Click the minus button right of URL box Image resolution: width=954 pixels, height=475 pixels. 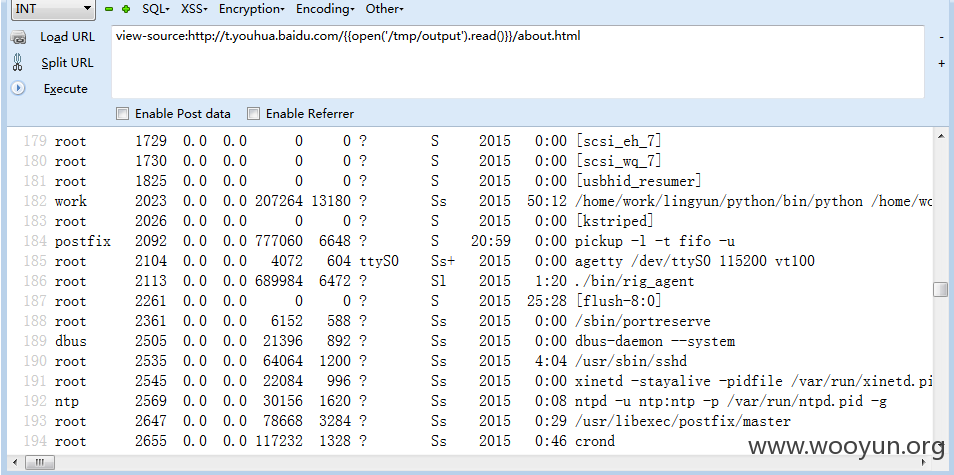[x=941, y=37]
